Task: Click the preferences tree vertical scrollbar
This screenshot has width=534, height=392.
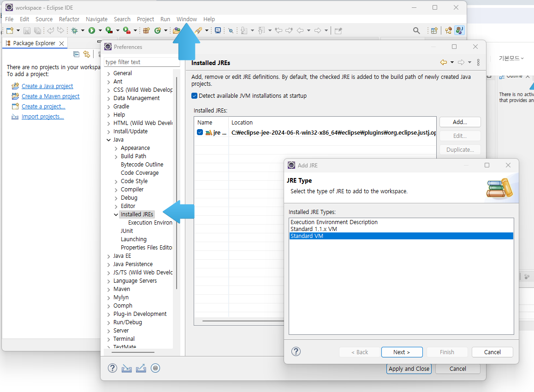Action: coord(177,182)
